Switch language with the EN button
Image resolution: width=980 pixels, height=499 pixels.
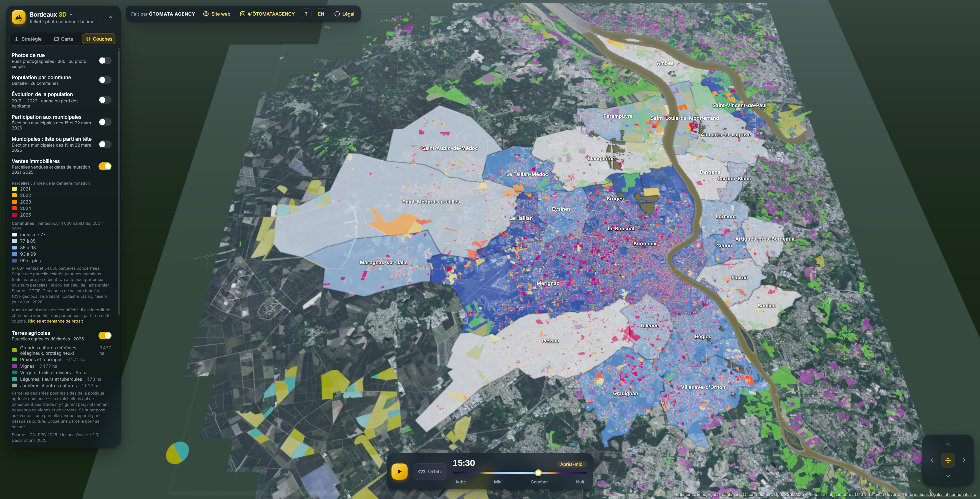[x=321, y=14]
